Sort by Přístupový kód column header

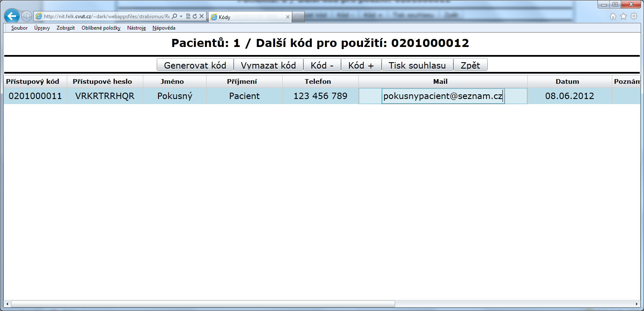tap(35, 81)
